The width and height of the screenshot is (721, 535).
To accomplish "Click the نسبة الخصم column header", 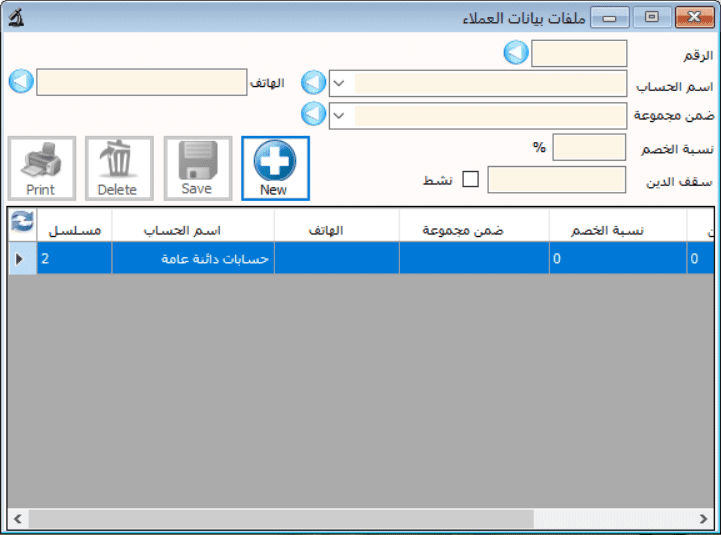I will [x=617, y=230].
